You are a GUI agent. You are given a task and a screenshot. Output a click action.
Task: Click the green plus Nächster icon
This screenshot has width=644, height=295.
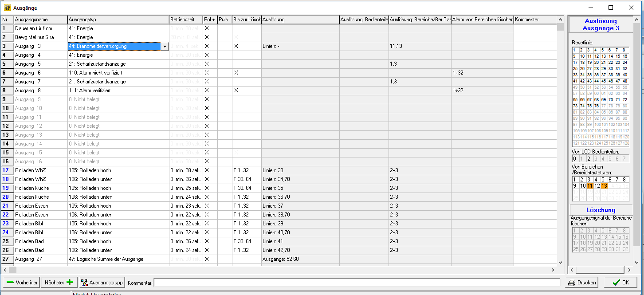(x=70, y=283)
